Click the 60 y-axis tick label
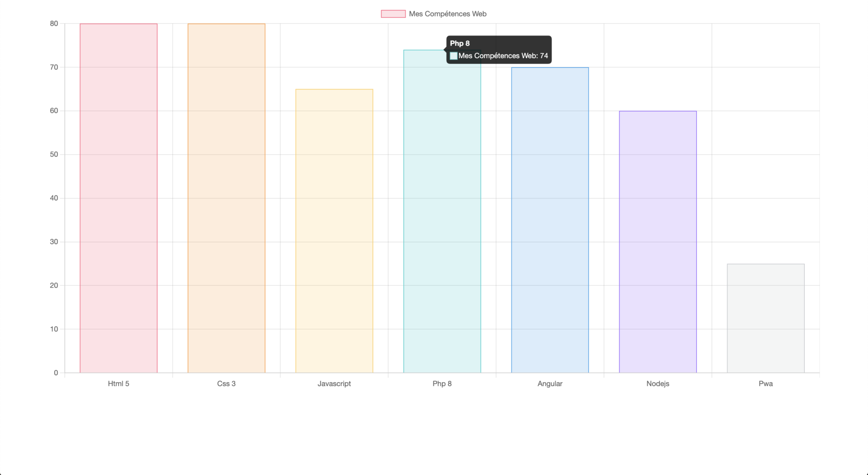This screenshot has width=868, height=475. (x=54, y=111)
